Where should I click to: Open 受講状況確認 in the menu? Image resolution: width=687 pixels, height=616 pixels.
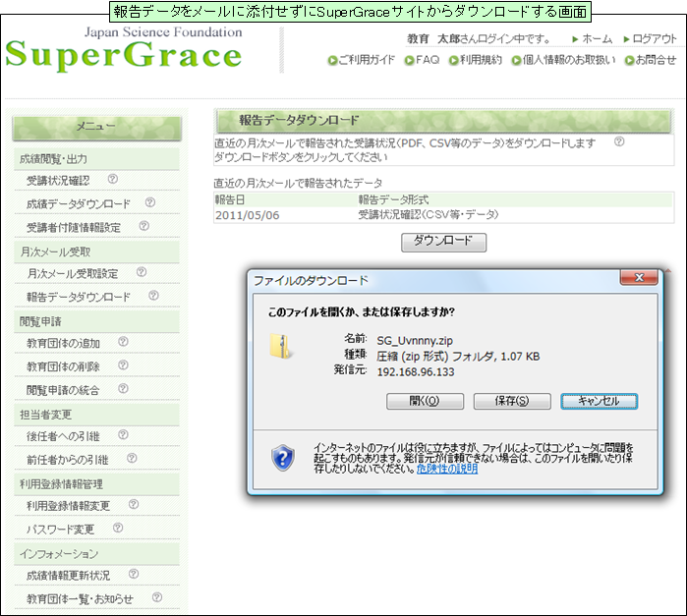coord(58,181)
